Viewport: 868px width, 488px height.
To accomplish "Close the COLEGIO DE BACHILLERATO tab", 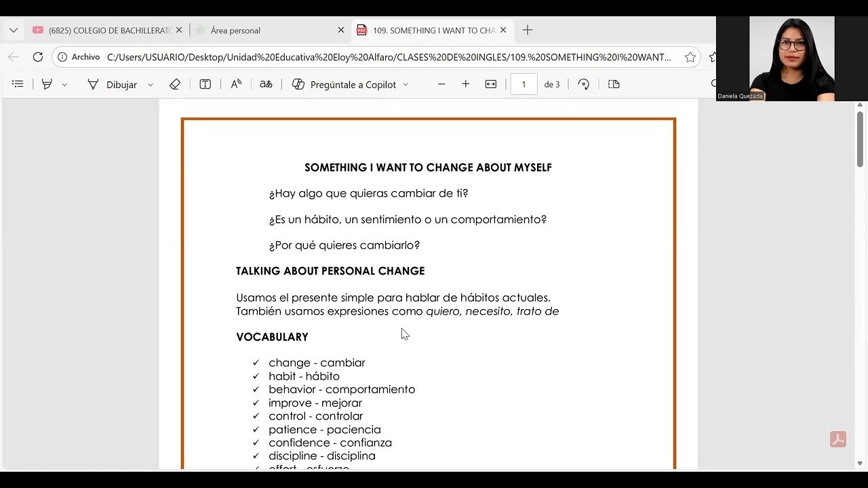I will 179,30.
